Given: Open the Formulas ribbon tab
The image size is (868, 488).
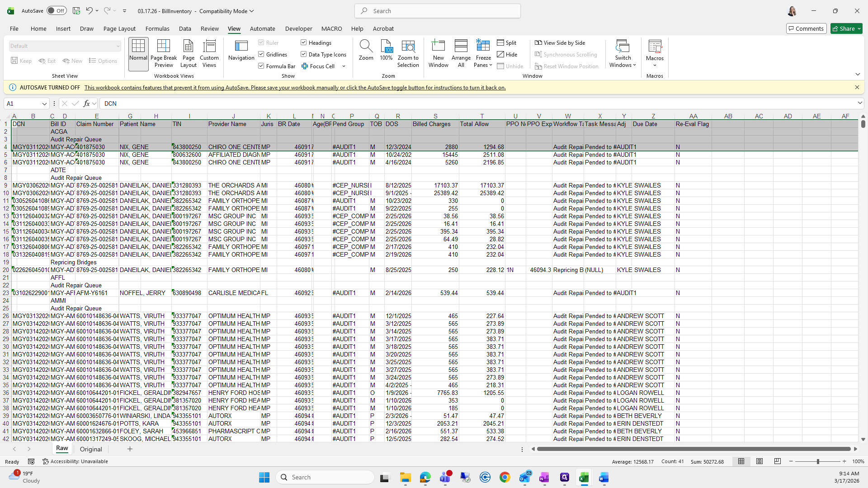Looking at the screenshot, I should (x=157, y=28).
